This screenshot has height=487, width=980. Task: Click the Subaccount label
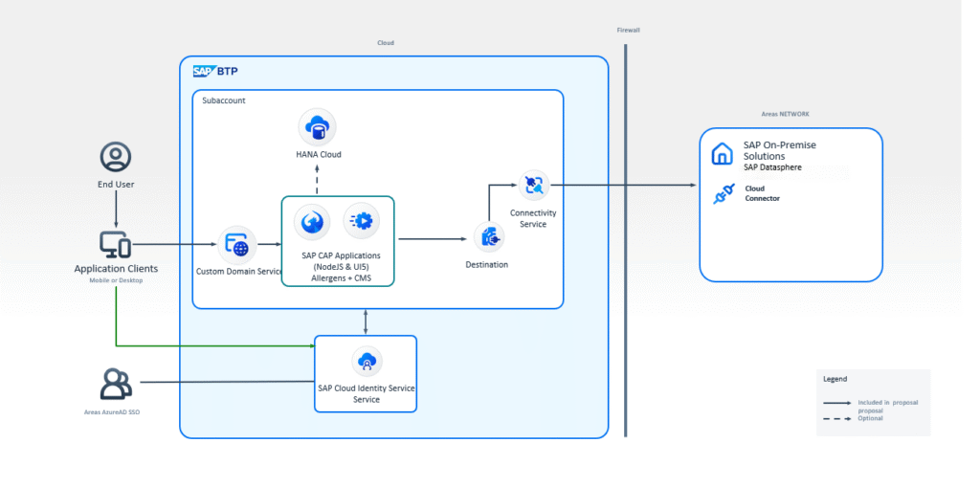(224, 100)
